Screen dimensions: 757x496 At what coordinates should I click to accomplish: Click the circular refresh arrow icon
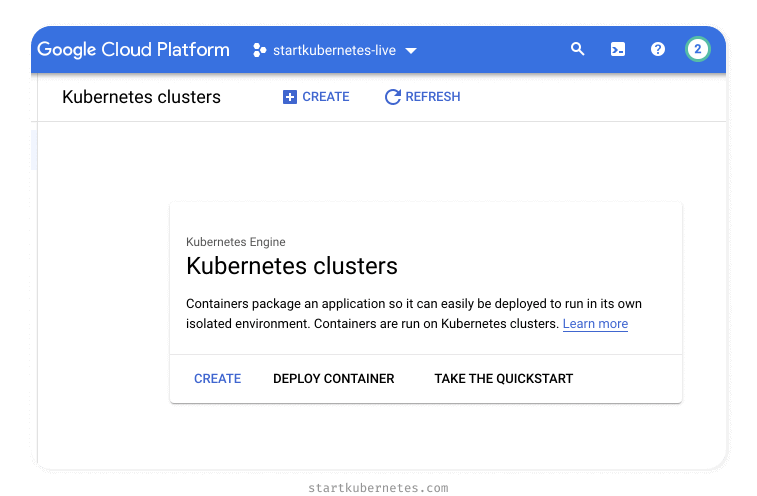[x=393, y=97]
